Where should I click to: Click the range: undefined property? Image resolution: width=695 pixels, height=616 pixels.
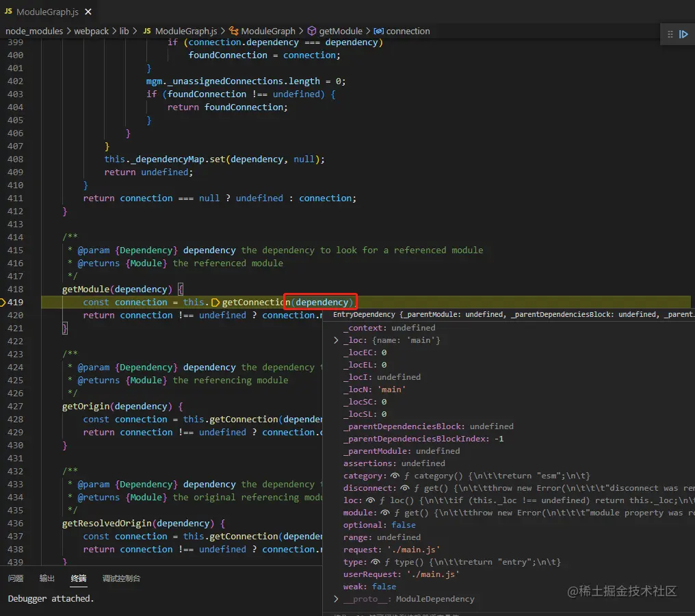[382, 537]
